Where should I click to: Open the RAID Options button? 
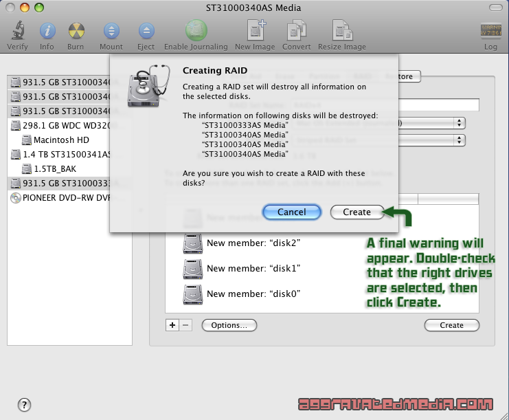tap(229, 325)
